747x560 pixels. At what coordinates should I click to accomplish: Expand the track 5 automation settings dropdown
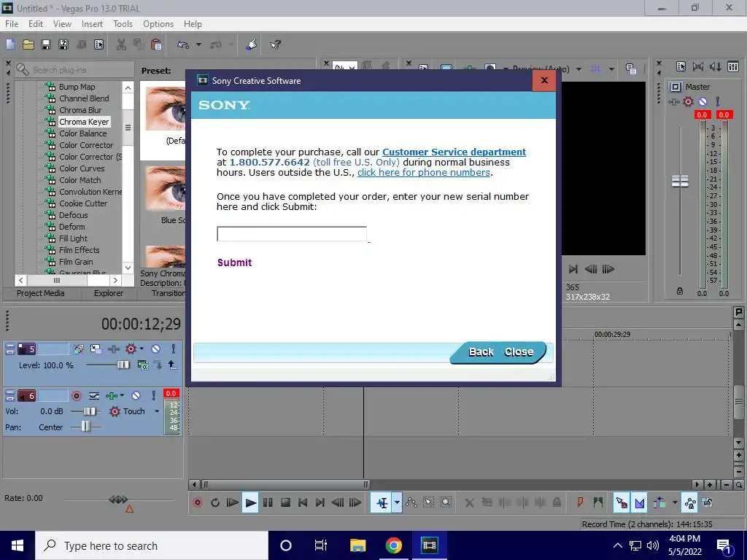[142, 349]
